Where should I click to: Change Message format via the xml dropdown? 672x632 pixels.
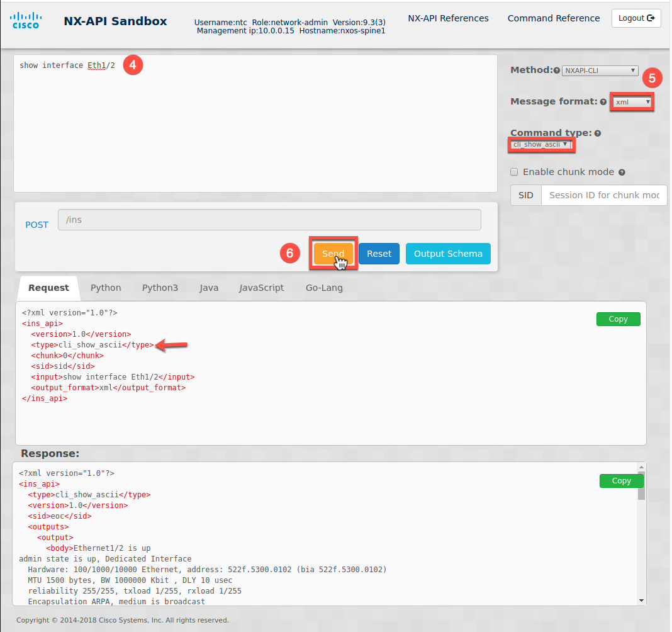pyautogui.click(x=632, y=101)
